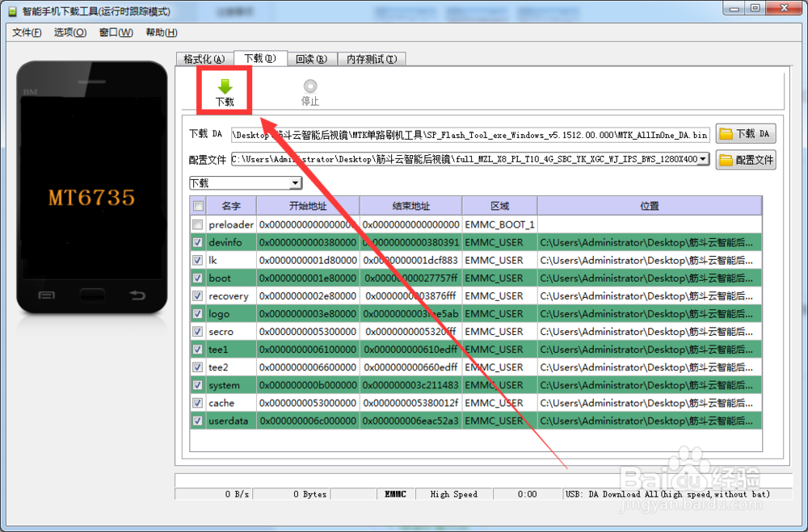
Task: Open the download mode dropdown
Action: 246,182
